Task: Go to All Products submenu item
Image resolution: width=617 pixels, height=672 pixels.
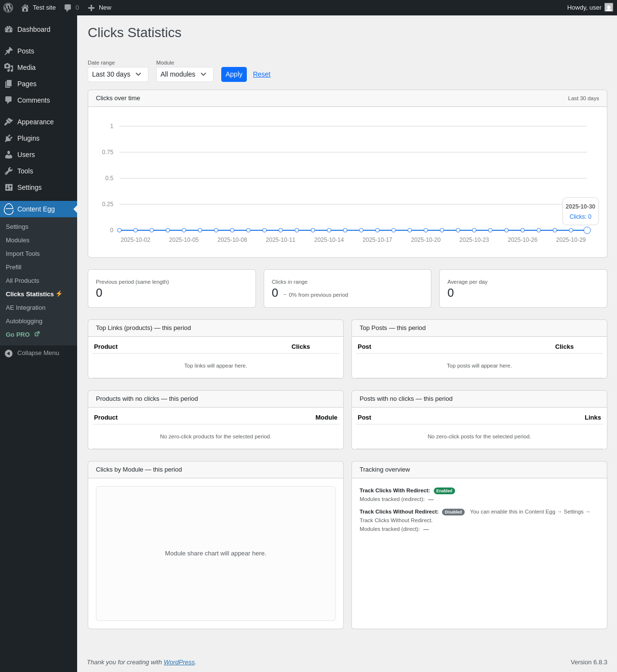Action: [x=22, y=281]
